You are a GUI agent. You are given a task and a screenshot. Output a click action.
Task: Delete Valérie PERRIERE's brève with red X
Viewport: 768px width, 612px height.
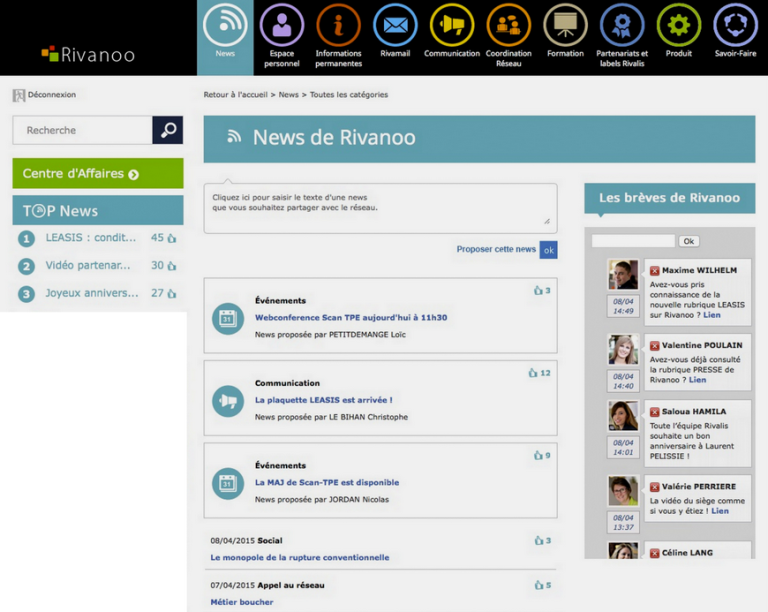[654, 487]
